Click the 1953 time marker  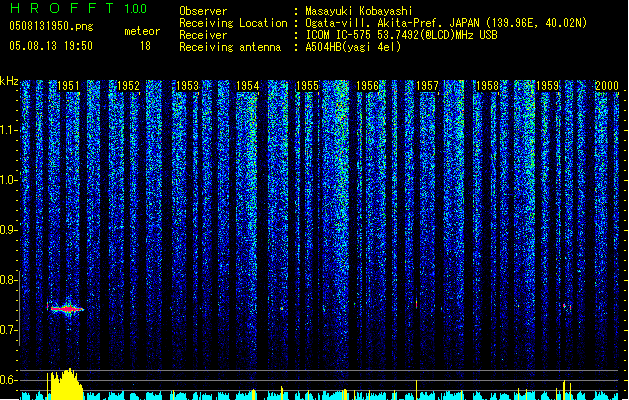[x=188, y=86]
